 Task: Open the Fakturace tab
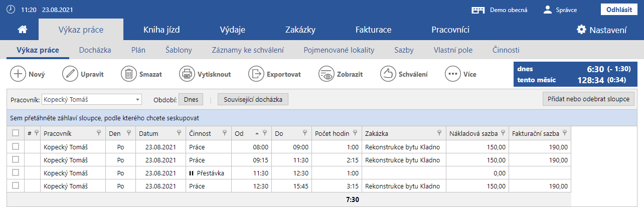click(x=373, y=30)
